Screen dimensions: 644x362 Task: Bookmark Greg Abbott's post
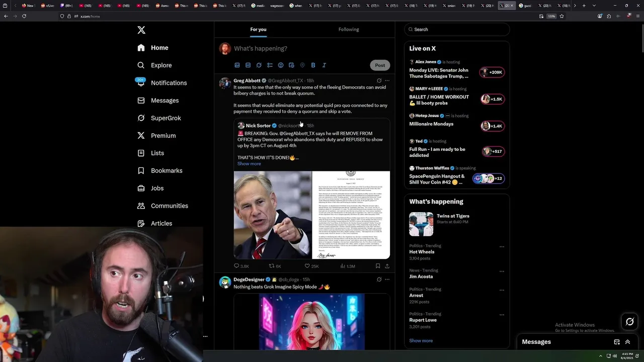point(378,266)
